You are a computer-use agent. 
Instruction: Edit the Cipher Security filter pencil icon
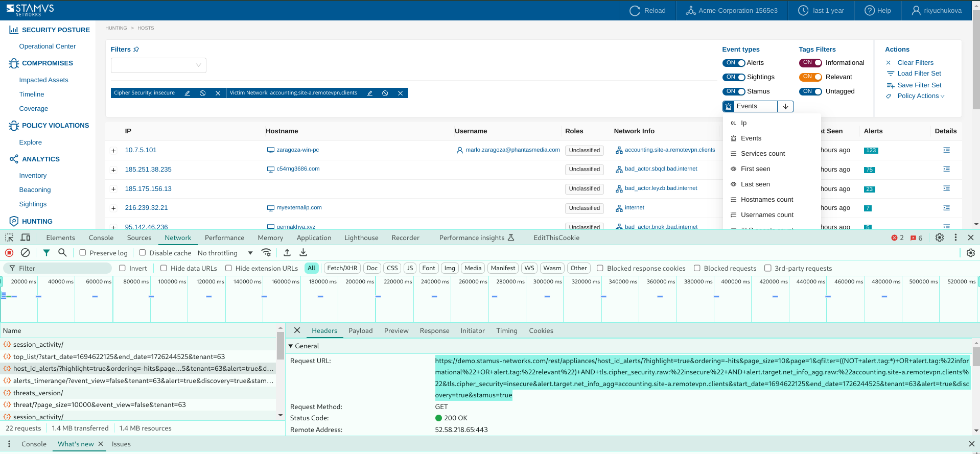tap(188, 93)
